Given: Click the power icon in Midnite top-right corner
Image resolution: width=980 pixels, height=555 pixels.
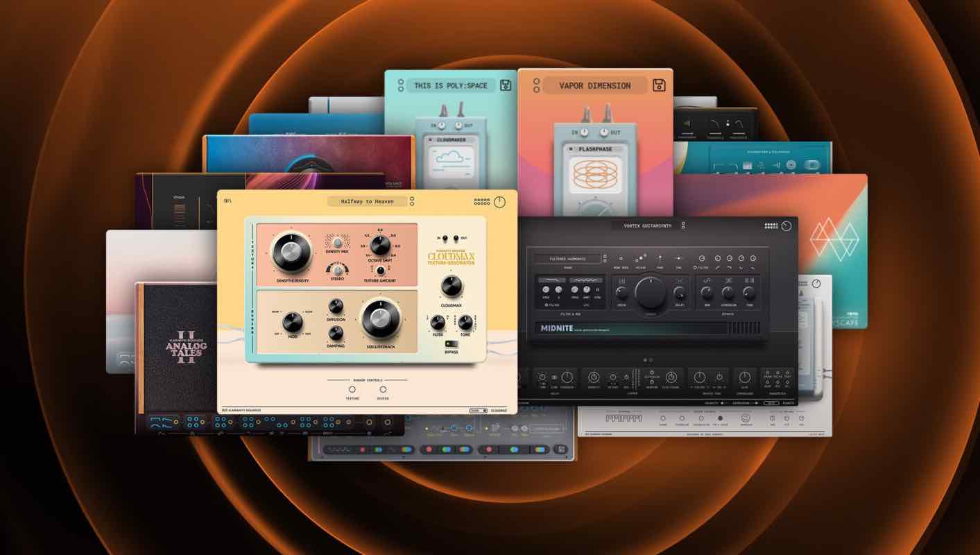Looking at the screenshot, I should pyautogui.click(x=786, y=225).
